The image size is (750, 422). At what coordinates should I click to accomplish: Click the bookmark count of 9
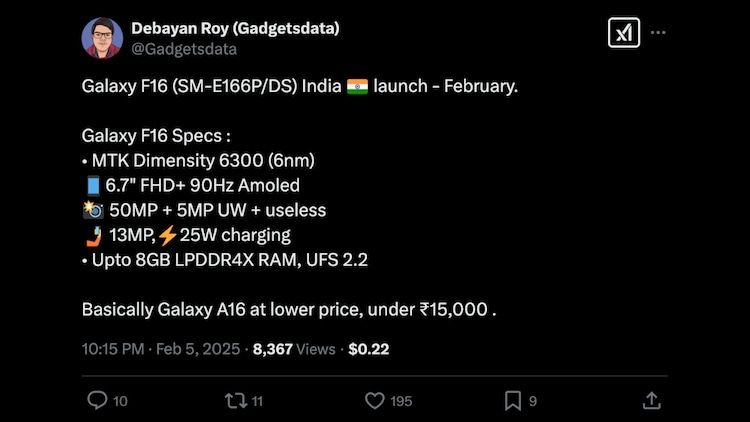(533, 401)
